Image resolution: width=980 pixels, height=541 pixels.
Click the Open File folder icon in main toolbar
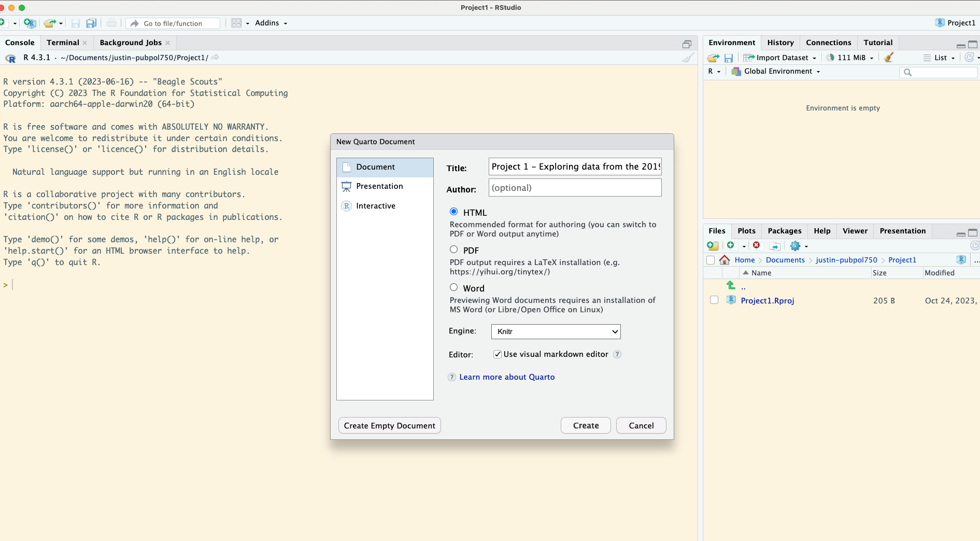click(49, 23)
